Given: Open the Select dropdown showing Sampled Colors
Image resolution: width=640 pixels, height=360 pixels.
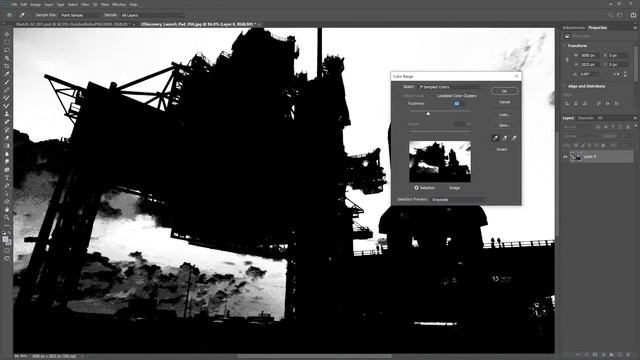Looking at the screenshot, I should 449,87.
